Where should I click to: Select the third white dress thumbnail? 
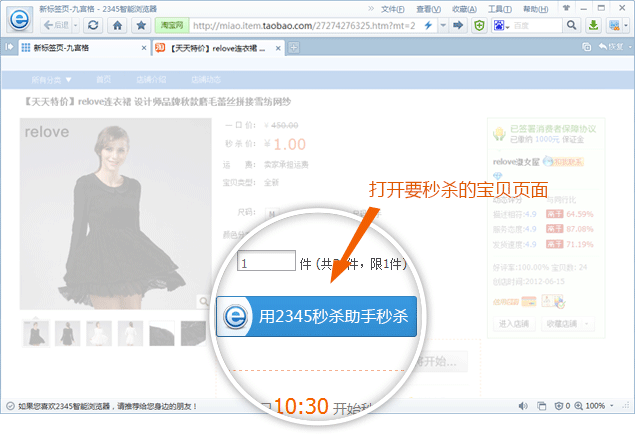99,333
